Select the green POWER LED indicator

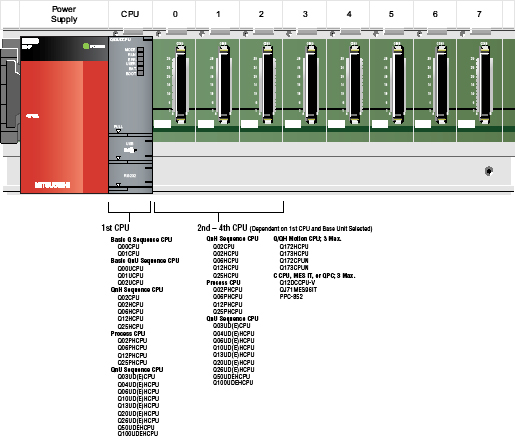pyautogui.click(x=86, y=46)
